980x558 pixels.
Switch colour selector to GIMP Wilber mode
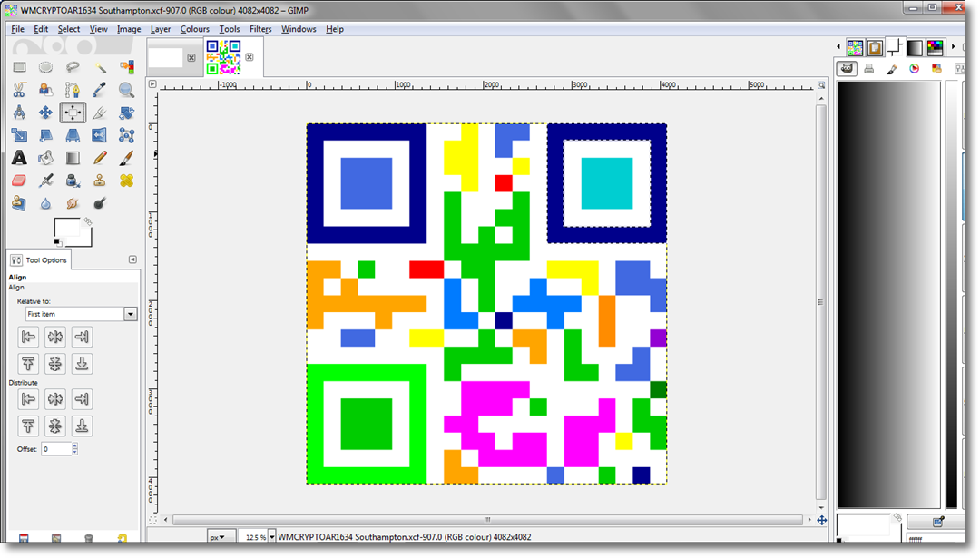(847, 69)
